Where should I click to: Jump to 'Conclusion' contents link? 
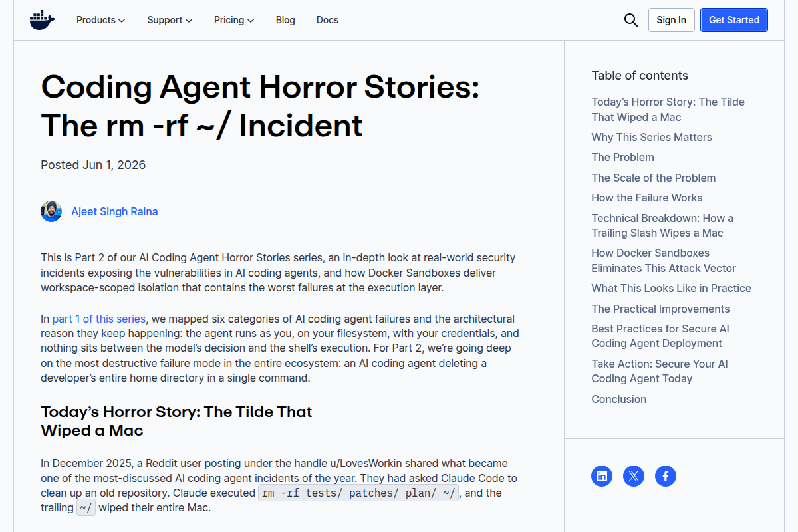click(618, 399)
